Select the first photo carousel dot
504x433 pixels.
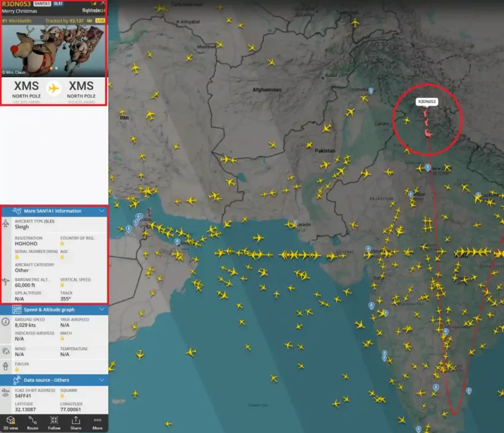51,68
